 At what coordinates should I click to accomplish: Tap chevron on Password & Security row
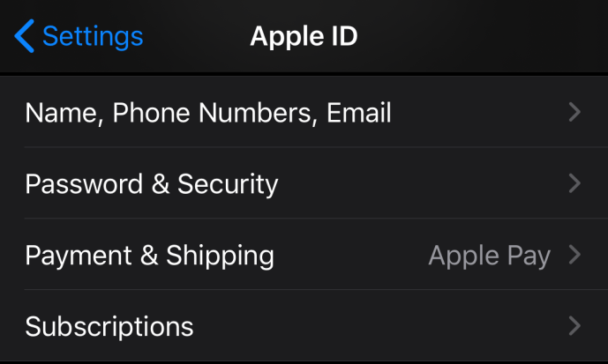pos(574,183)
